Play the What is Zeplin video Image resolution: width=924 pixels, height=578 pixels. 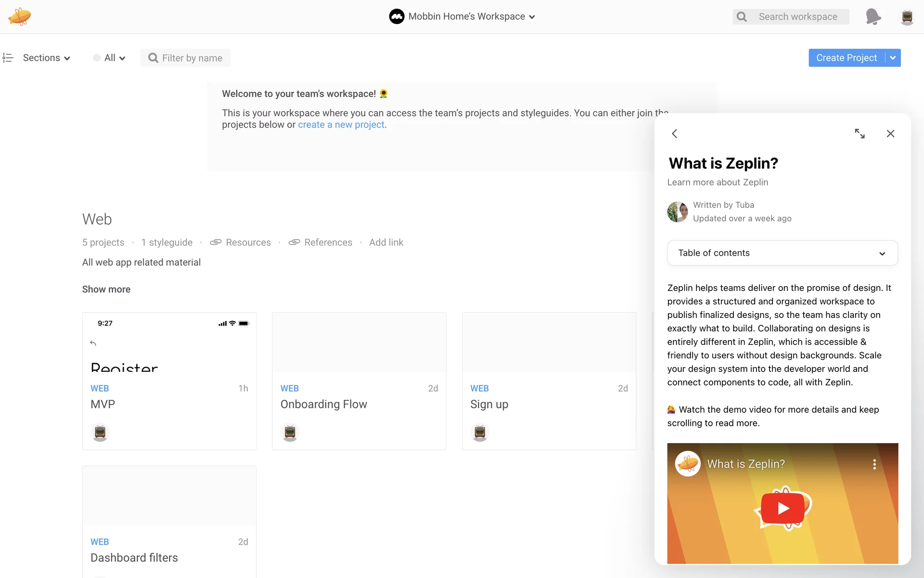pyautogui.click(x=783, y=508)
